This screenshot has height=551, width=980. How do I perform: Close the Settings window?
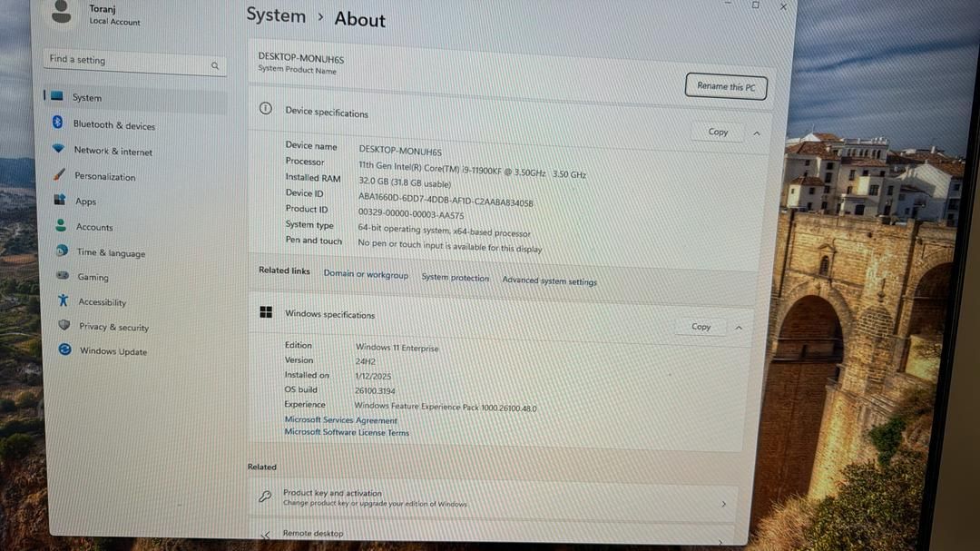(783, 6)
